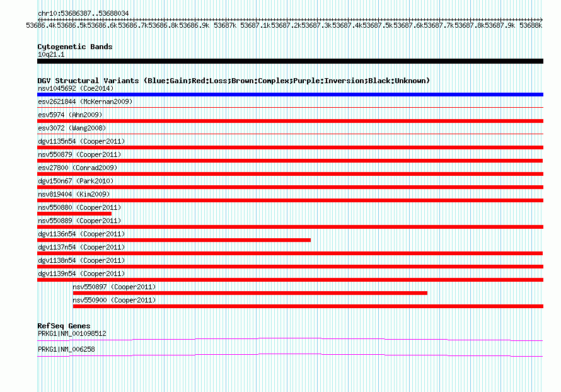Select the nsv1045692 (Coe2014) label
The image size is (561, 392).
(76, 88)
